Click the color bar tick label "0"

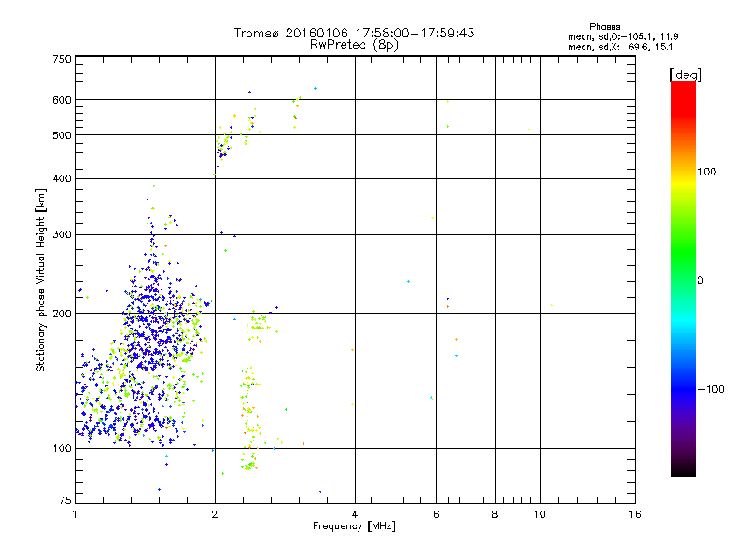(x=699, y=281)
